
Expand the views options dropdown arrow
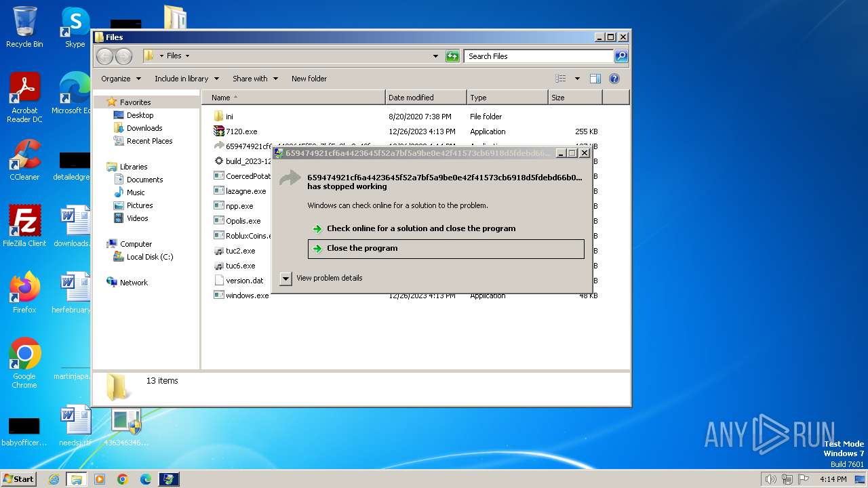tap(577, 79)
